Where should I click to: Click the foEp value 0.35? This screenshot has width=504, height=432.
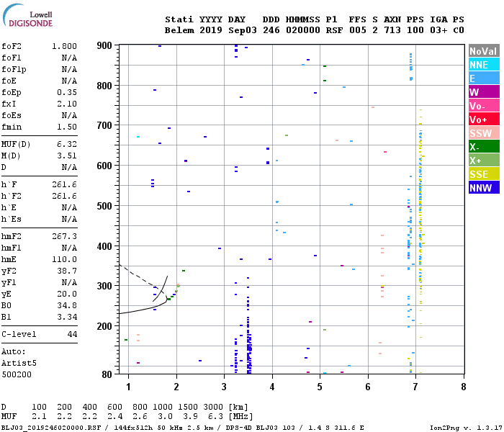pos(67,92)
